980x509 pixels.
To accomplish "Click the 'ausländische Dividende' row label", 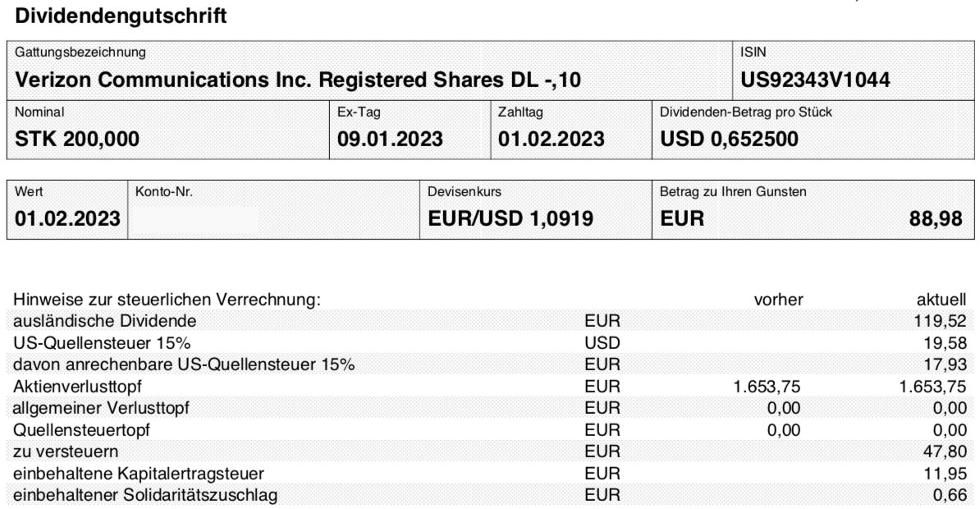I will (105, 321).
